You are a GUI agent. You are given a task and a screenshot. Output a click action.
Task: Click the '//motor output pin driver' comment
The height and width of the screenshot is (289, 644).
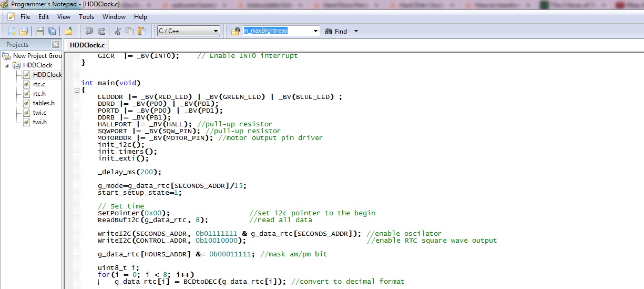[x=270, y=137]
